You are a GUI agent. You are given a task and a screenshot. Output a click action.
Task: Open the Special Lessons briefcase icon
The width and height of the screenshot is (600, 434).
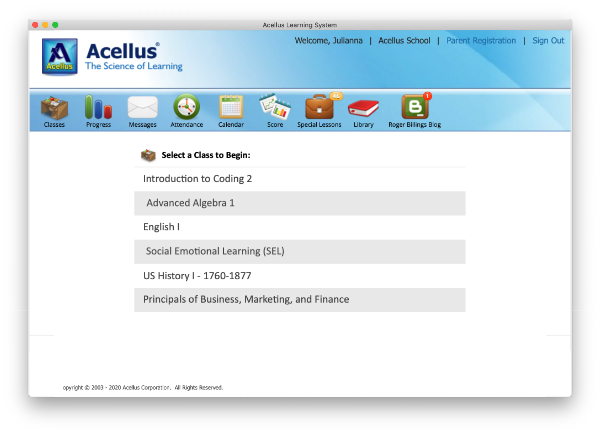pos(319,108)
